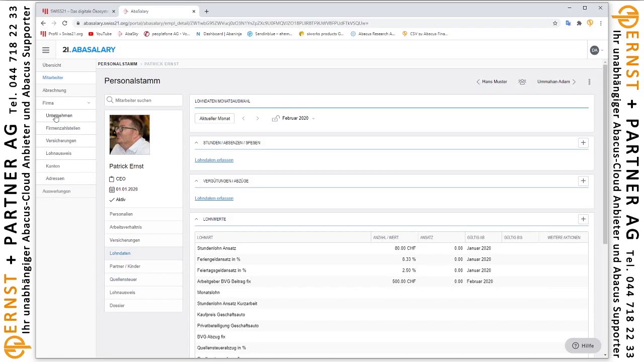644x362 pixels.
Task: Open the YouTube bookmark
Action: tap(100, 34)
